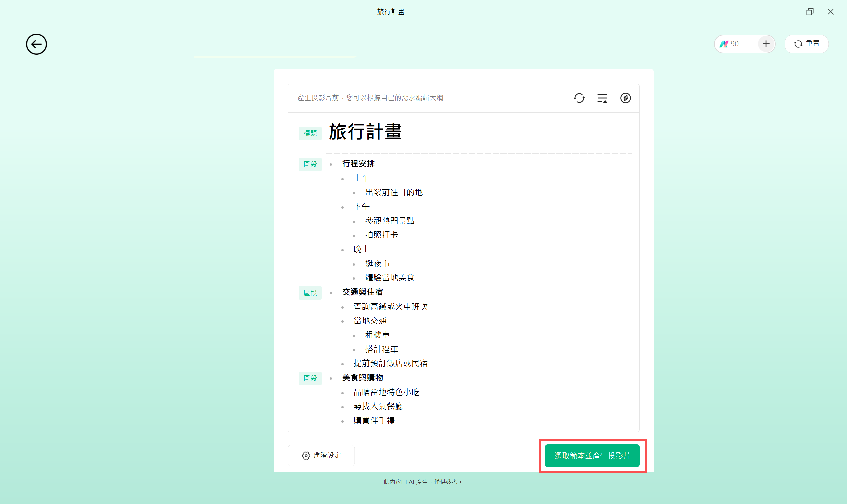Click the credits count showing 90
The width and height of the screenshot is (847, 504).
click(734, 44)
